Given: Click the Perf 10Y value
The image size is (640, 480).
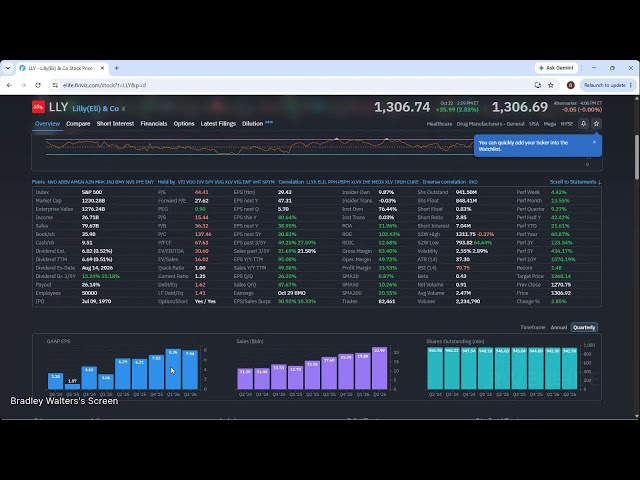Looking at the screenshot, I should click(x=563, y=260).
